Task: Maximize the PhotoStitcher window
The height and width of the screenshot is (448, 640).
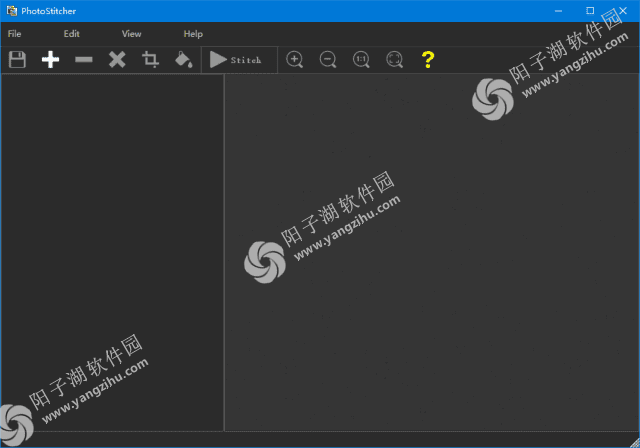Action: point(590,11)
